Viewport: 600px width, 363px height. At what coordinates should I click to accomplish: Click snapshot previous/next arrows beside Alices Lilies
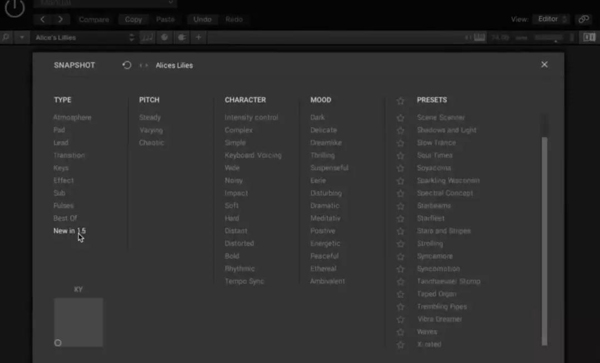point(143,65)
